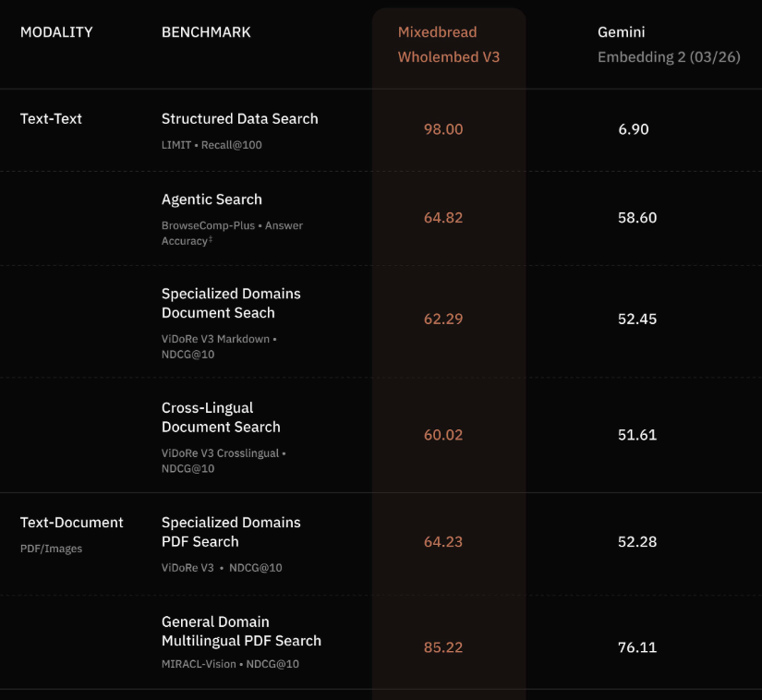Select Specialized Domains PDF Search title

[231, 532]
